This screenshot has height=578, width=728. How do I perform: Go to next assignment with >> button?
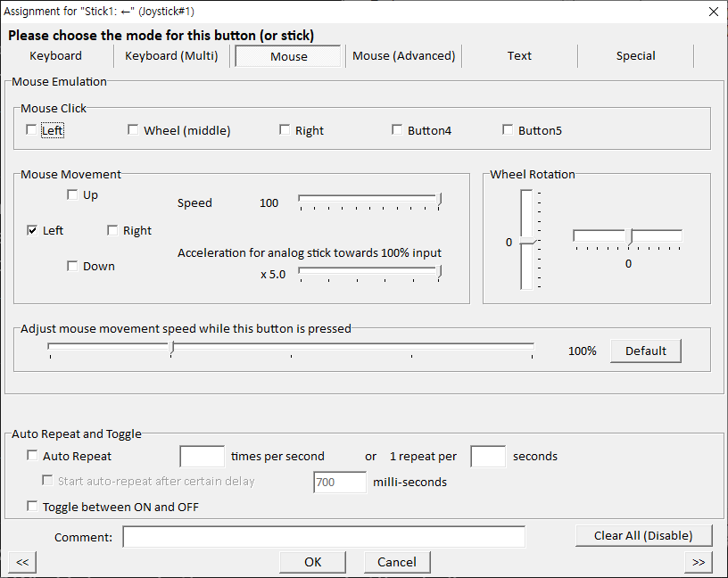(699, 562)
